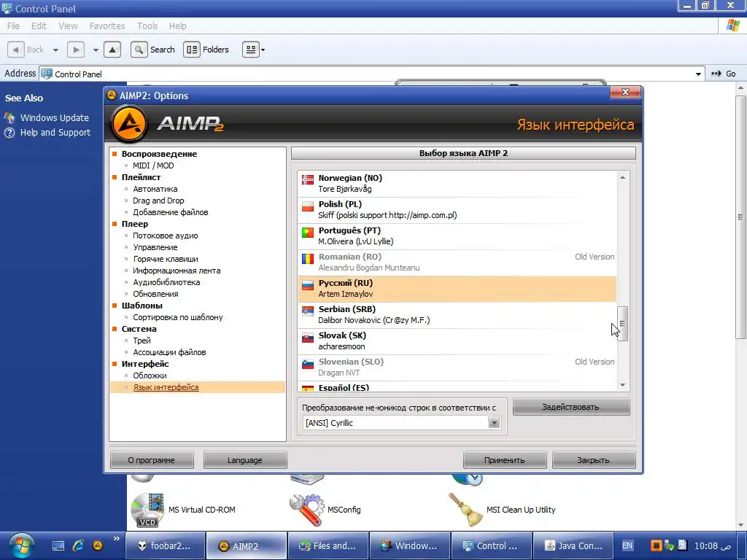
Task: Click the Up folder toolbar icon
Action: click(x=112, y=50)
